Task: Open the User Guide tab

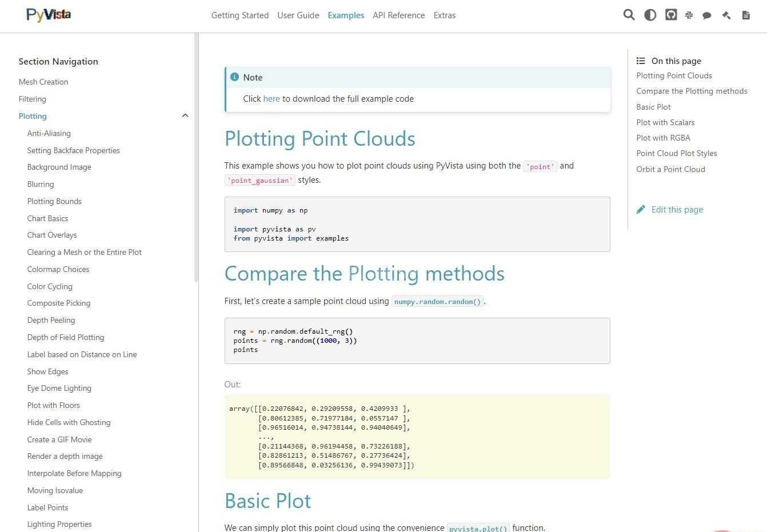Action: pos(298,15)
